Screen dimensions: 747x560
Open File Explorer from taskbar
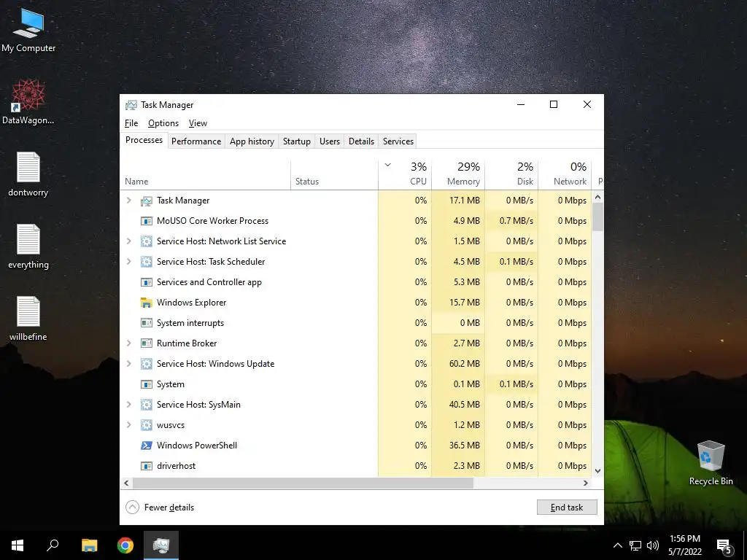89,545
